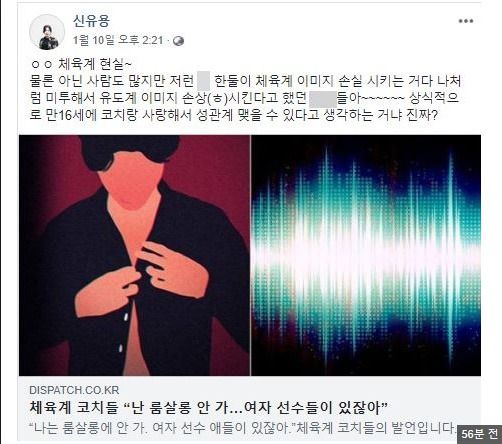Open 신유용's profile picture avatar
Viewport: 502px width, 444px height.
pos(47,32)
